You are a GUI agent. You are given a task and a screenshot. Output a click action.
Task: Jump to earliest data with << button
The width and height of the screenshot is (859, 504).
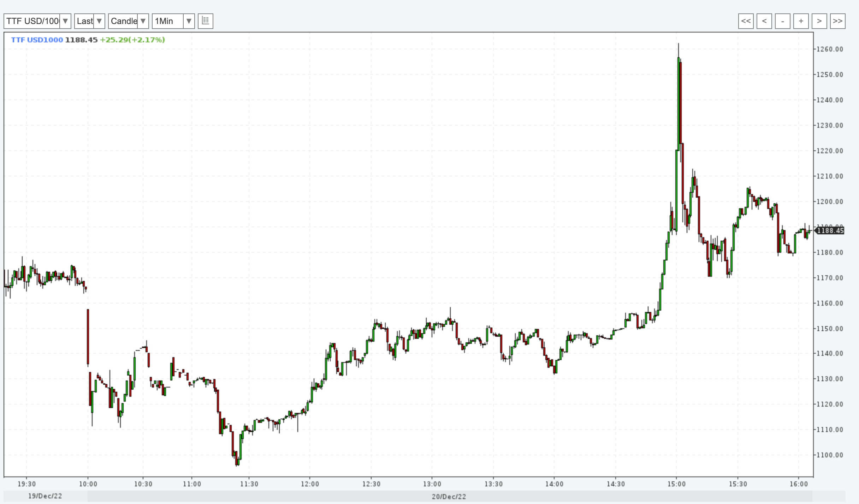coord(746,21)
